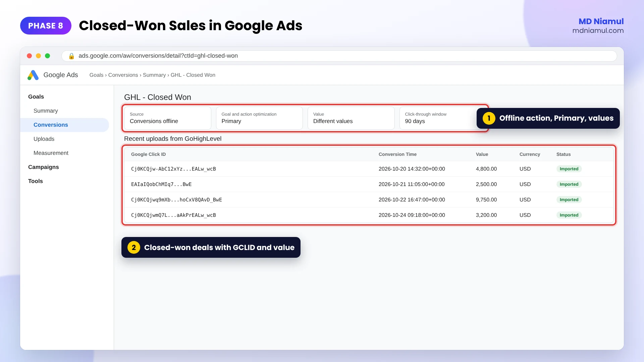The height and width of the screenshot is (362, 644).
Task: Click the 'Google Click ID' column header
Action: point(148,154)
